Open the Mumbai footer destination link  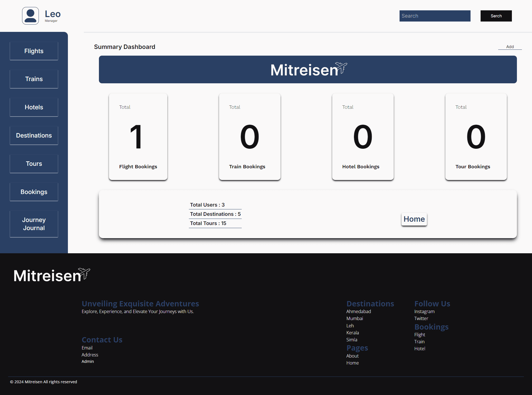pos(355,318)
